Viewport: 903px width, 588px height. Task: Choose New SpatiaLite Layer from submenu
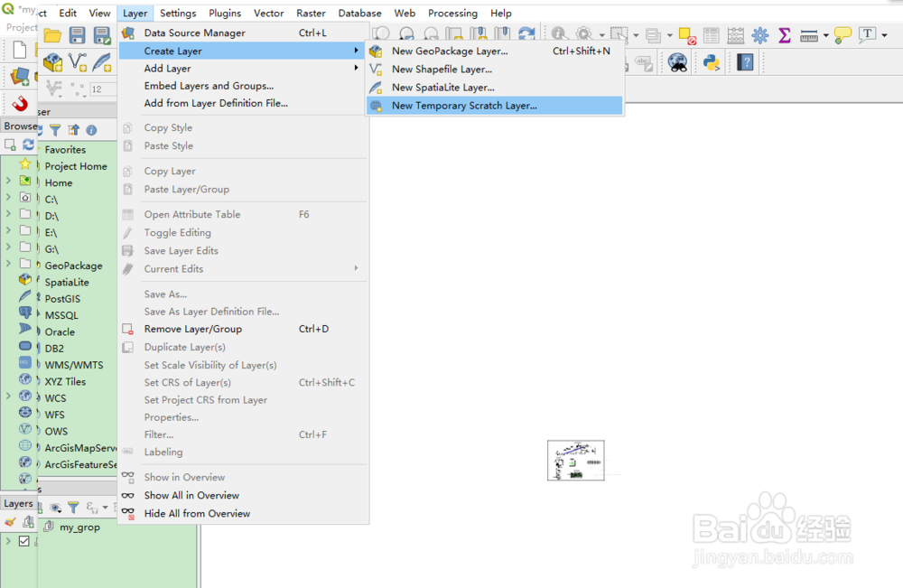click(x=495, y=88)
